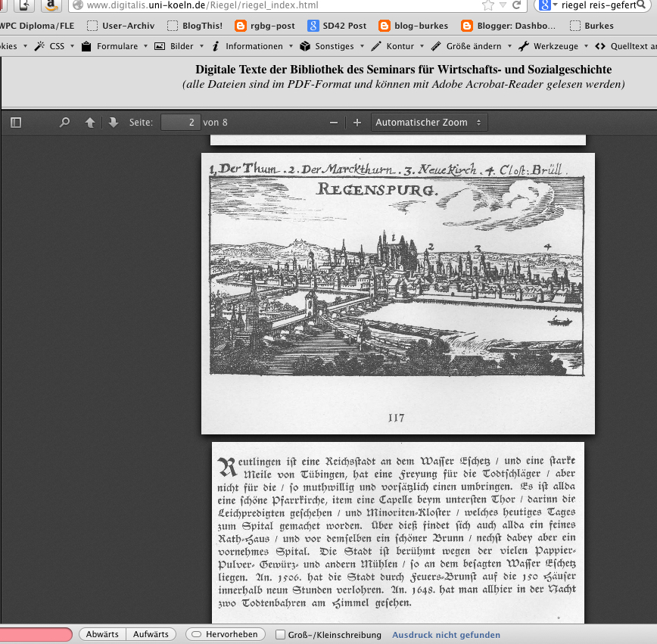The width and height of the screenshot is (657, 644).
Task: Expand the Formulare dropdown arrow
Action: pos(145,46)
